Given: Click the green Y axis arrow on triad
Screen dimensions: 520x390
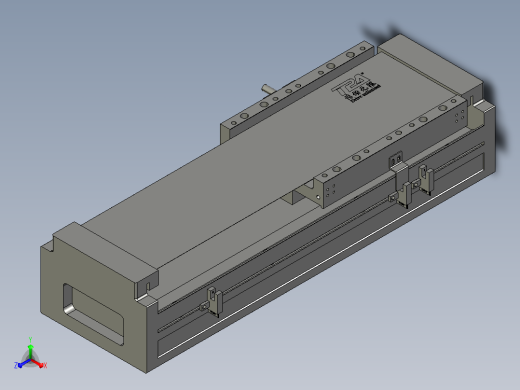Looking at the screenshot, I should coord(30,349).
